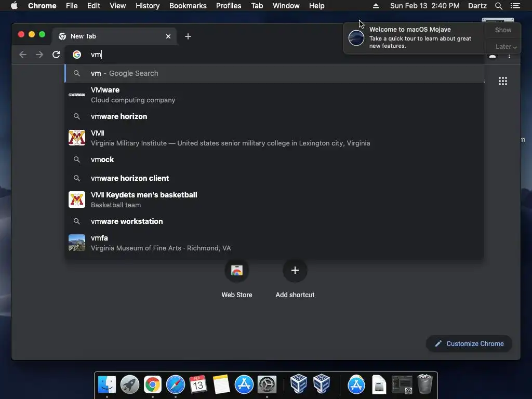Open the Google apps grid icon

point(502,81)
